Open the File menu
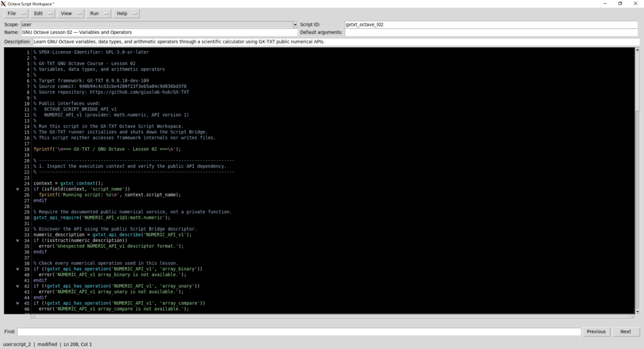 point(16,14)
